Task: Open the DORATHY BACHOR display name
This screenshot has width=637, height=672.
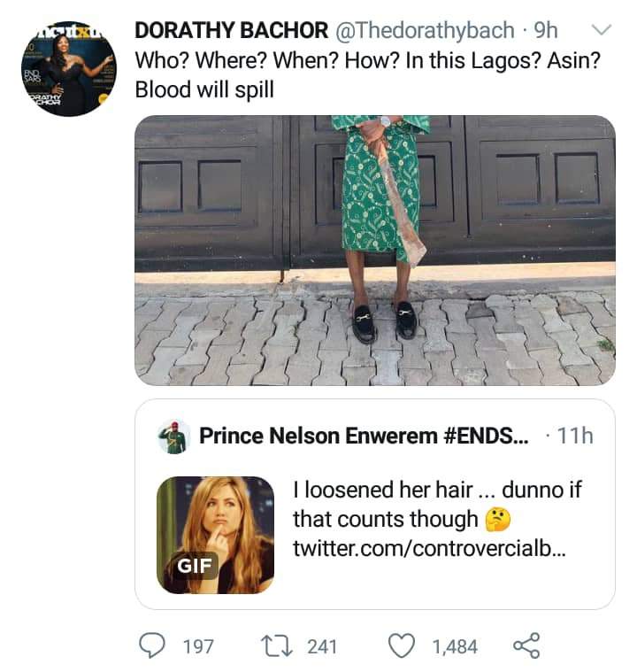Action: tap(231, 30)
